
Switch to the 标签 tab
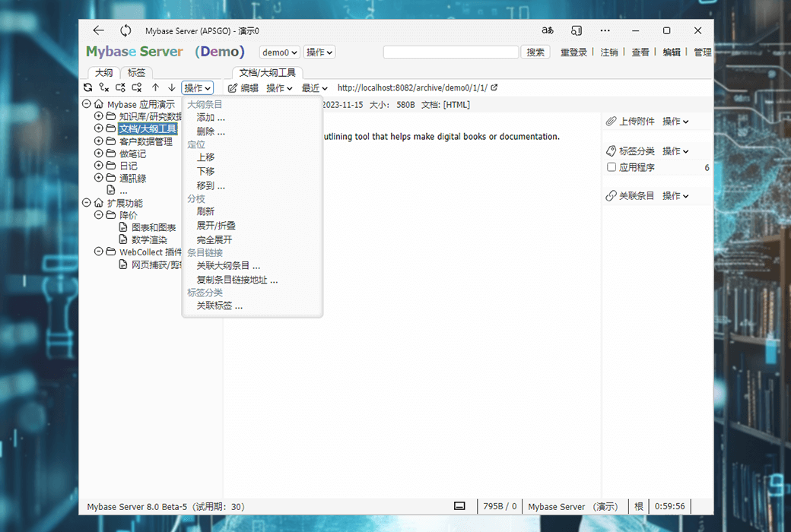coord(136,71)
